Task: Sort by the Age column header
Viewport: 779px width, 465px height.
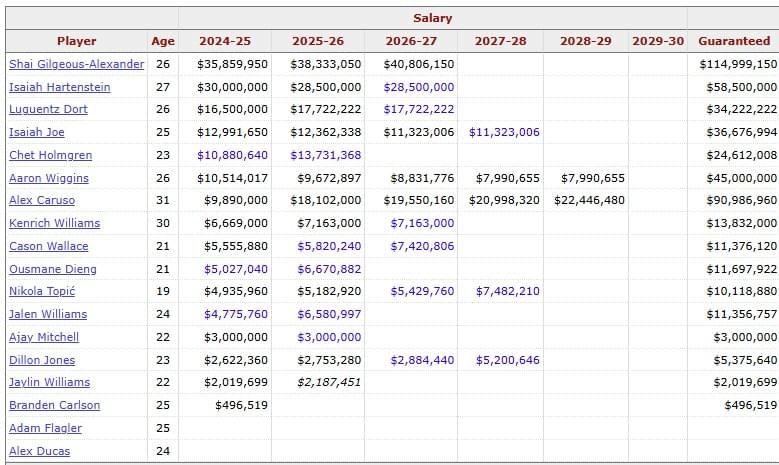Action: click(x=162, y=41)
